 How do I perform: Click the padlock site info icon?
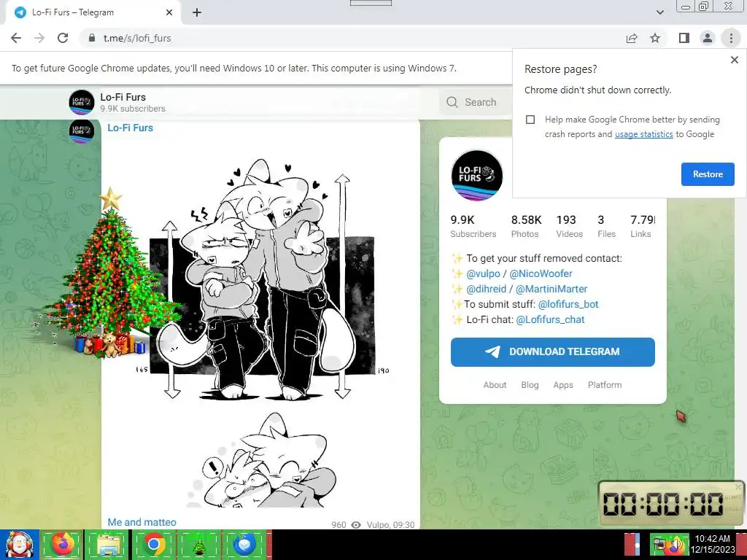pos(91,38)
